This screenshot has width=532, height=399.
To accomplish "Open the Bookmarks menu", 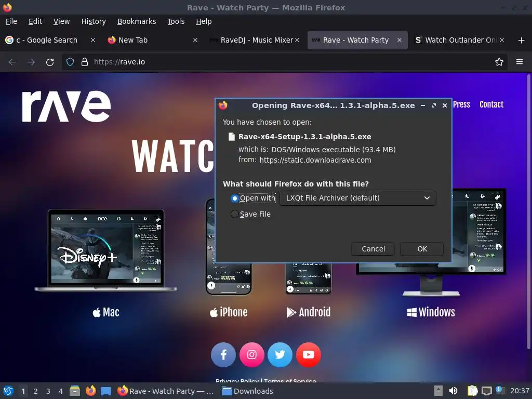I will pyautogui.click(x=137, y=21).
